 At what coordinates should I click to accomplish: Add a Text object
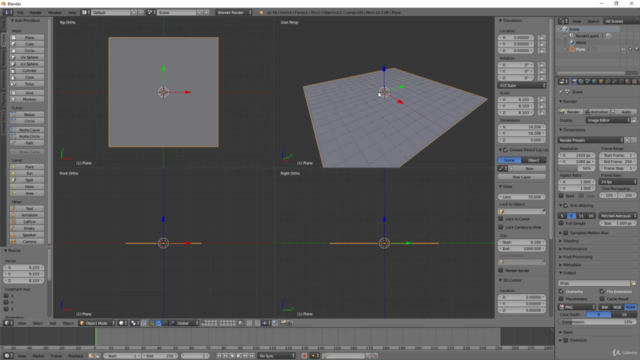[27, 209]
